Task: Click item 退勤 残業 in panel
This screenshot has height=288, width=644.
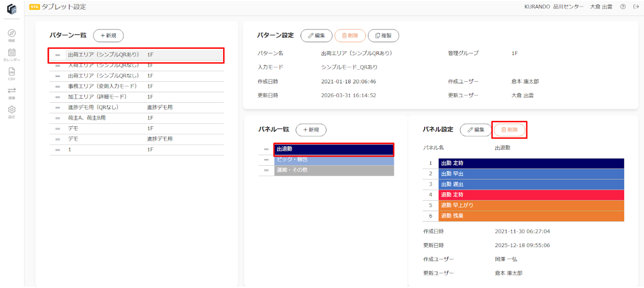Action: pos(531,216)
